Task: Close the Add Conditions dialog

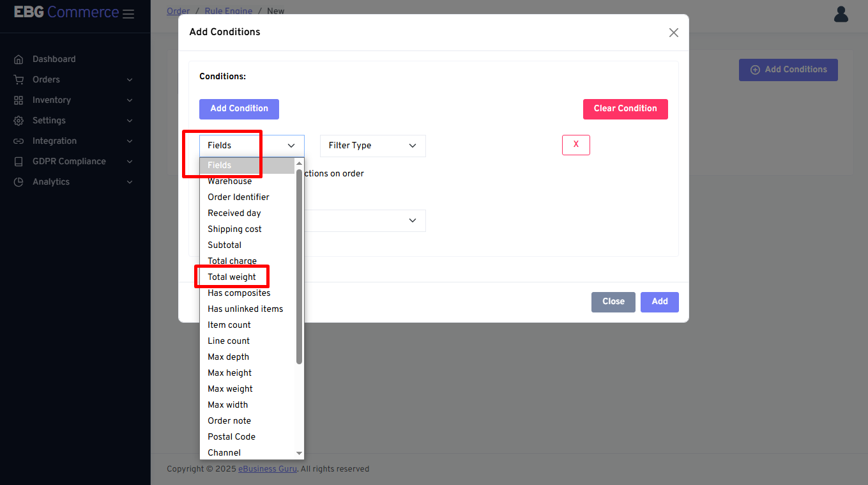Action: point(673,33)
